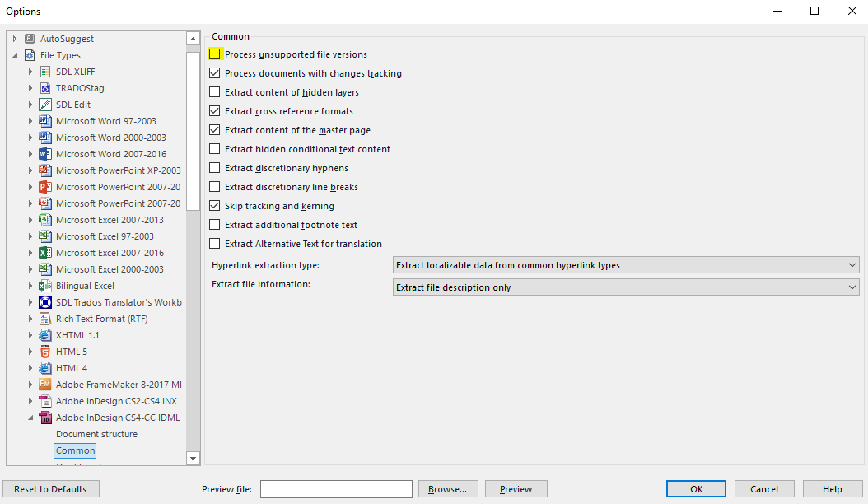Collapse the File Types tree node

15,55
